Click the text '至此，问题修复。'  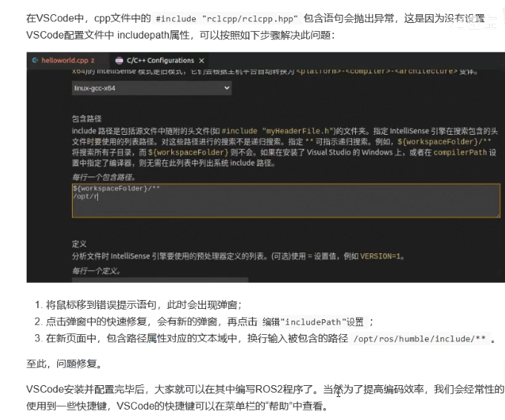tap(64, 364)
